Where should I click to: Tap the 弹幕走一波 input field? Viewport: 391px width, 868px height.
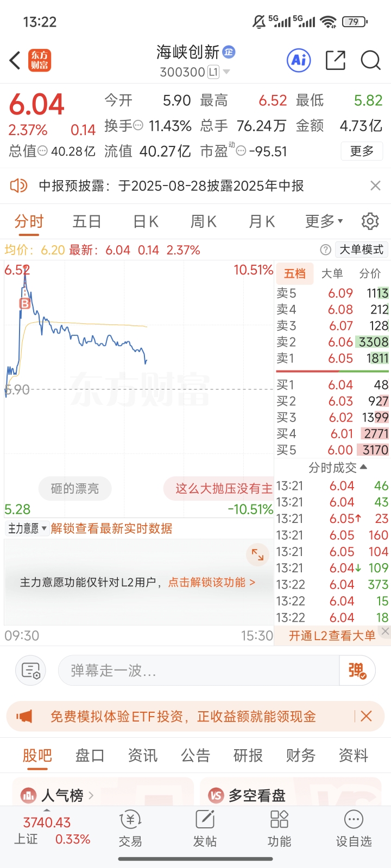(198, 671)
